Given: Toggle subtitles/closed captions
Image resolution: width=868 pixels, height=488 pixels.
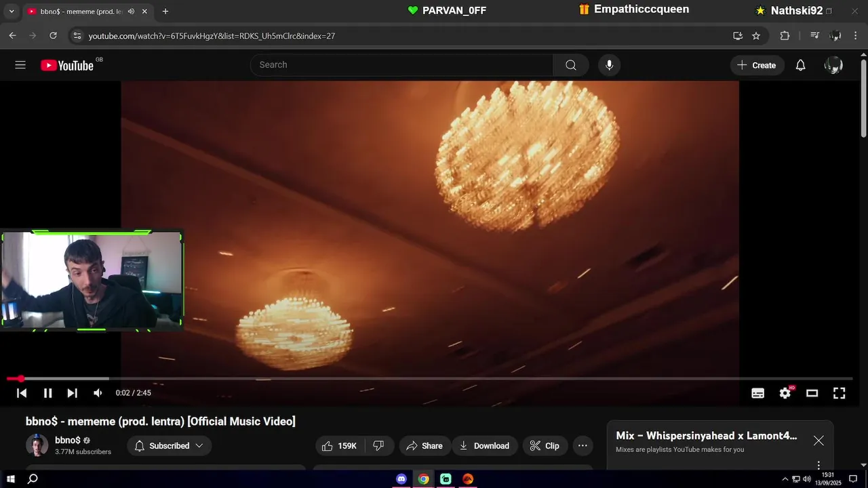Looking at the screenshot, I should 758,393.
